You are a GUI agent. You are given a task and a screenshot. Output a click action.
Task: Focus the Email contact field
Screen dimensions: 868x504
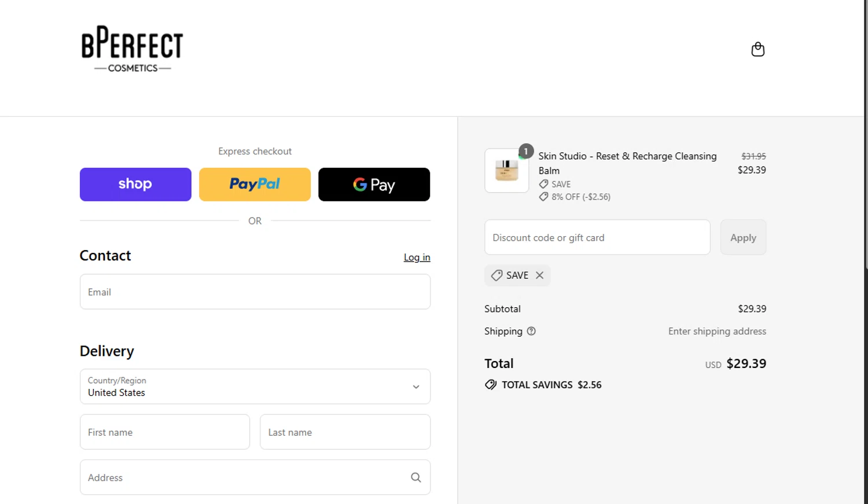255,292
